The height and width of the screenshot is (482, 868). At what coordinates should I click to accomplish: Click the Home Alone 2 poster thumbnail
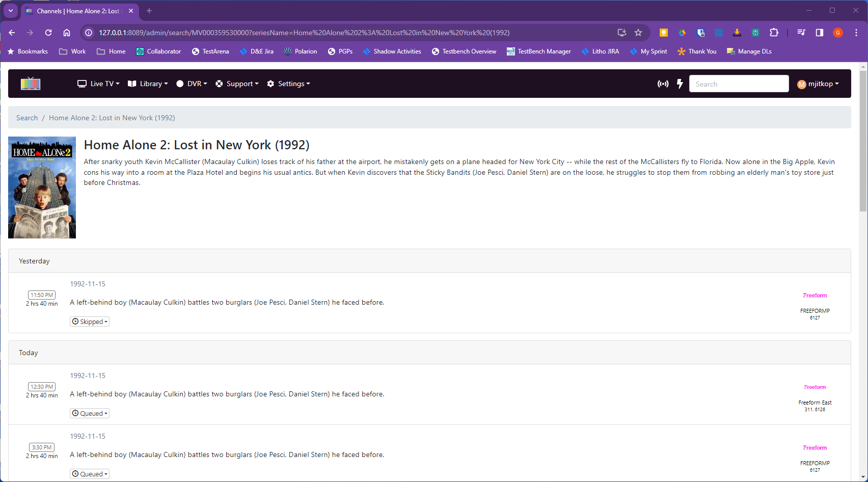(42, 188)
